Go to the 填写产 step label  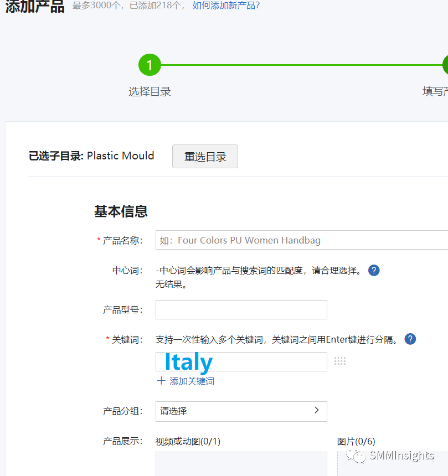tap(435, 92)
